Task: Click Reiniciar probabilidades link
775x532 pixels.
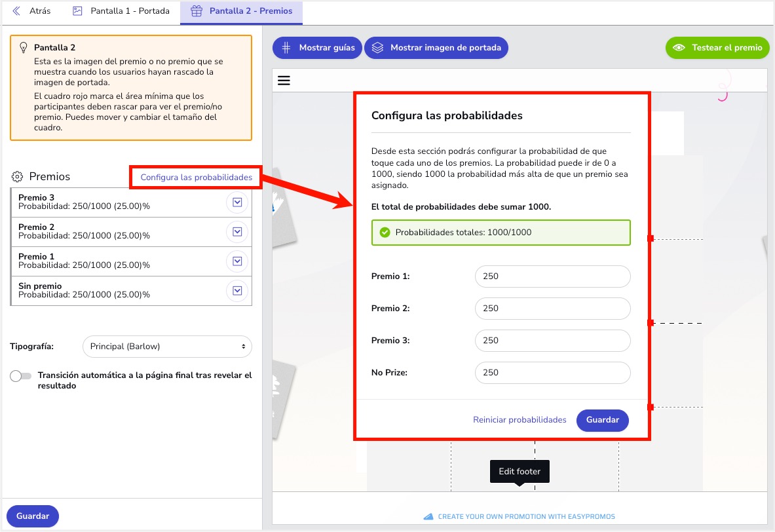Action: [x=520, y=420]
